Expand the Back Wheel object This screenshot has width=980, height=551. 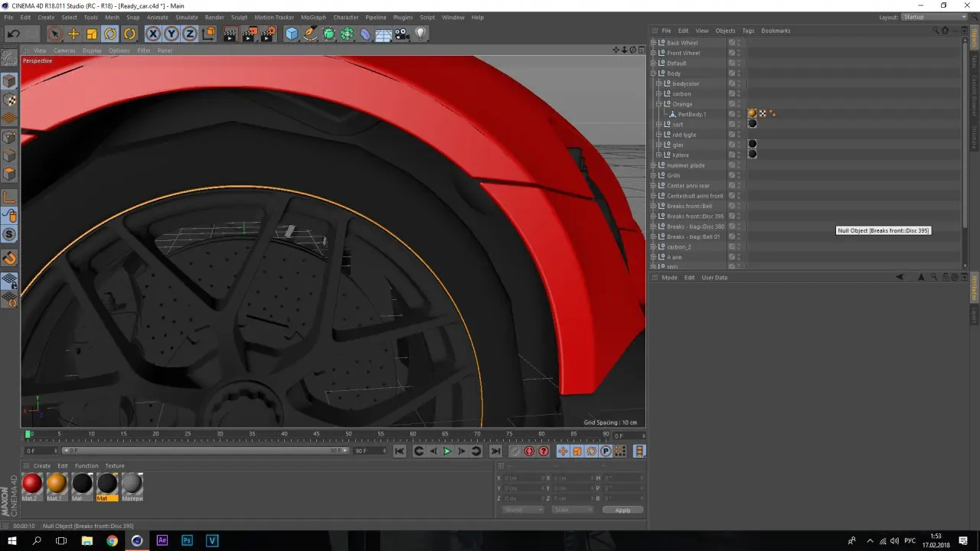(x=654, y=43)
